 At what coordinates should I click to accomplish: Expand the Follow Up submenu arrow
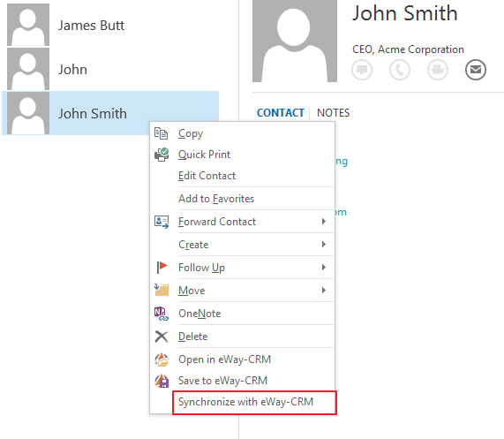[324, 268]
